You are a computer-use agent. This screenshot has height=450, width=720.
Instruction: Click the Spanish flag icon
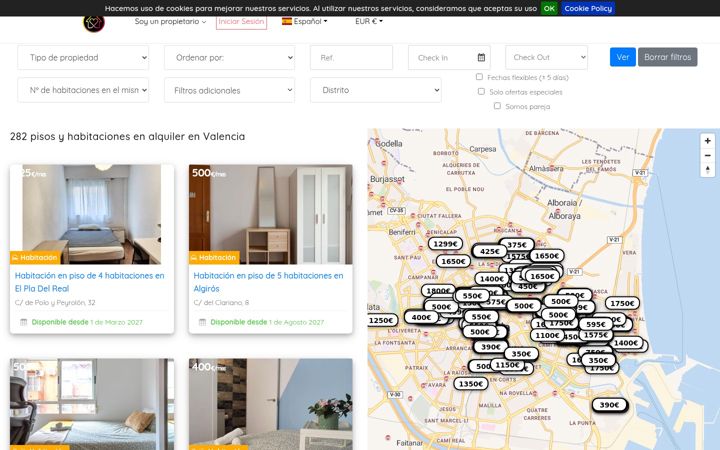point(287,21)
